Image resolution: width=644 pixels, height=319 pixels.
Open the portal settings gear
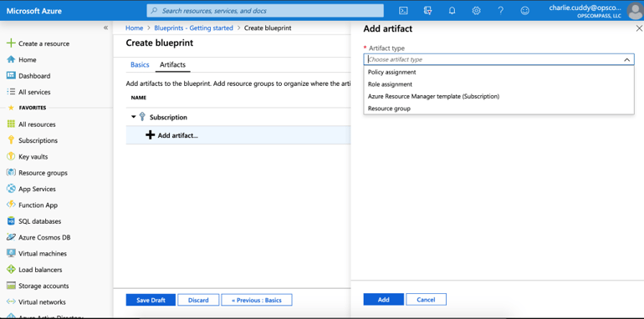point(476,11)
